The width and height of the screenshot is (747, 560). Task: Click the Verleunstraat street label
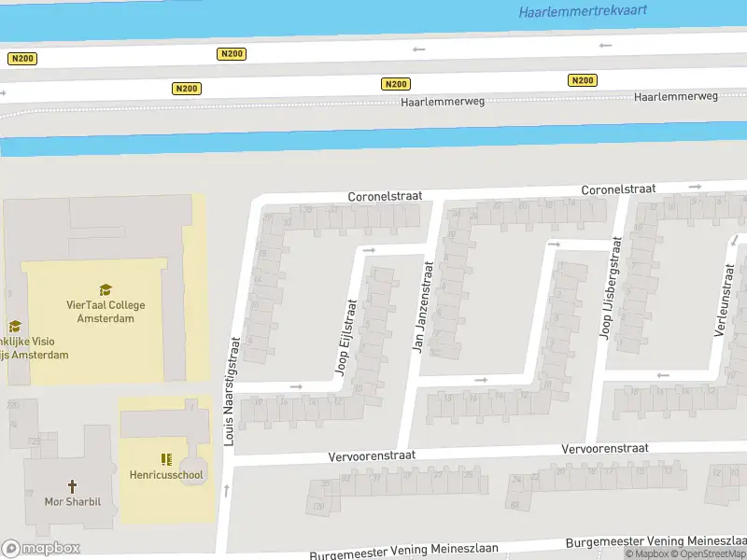[724, 299]
